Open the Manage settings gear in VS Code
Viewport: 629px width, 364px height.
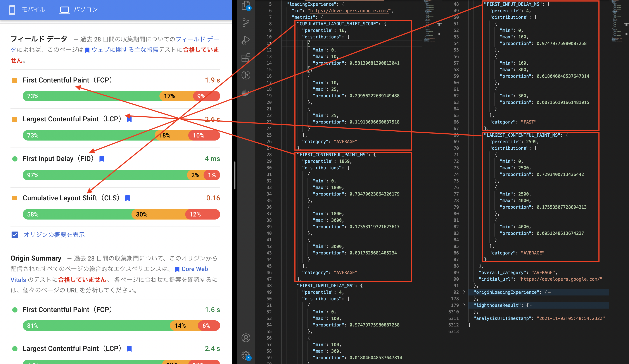[x=246, y=355]
